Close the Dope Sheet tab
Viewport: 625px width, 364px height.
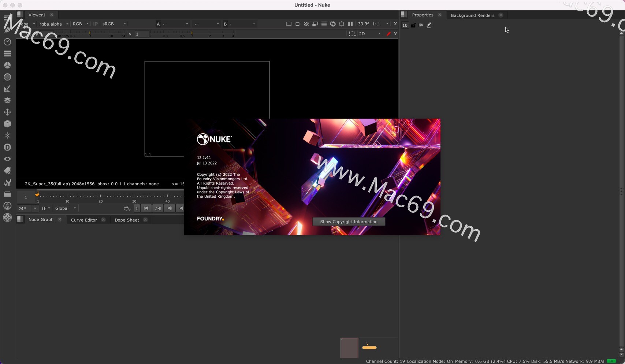pos(145,220)
